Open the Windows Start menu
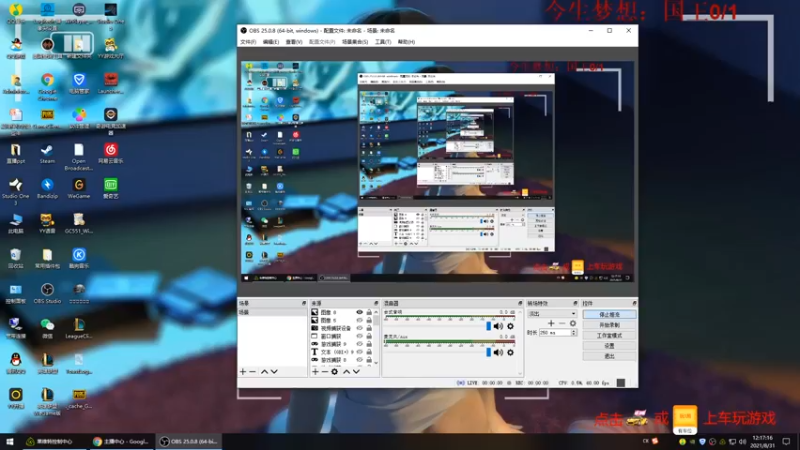 [9, 441]
